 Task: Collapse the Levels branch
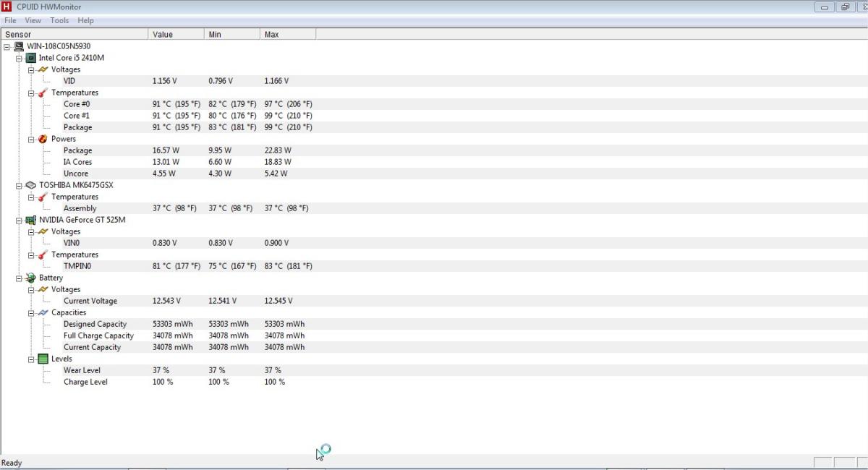tap(31, 359)
